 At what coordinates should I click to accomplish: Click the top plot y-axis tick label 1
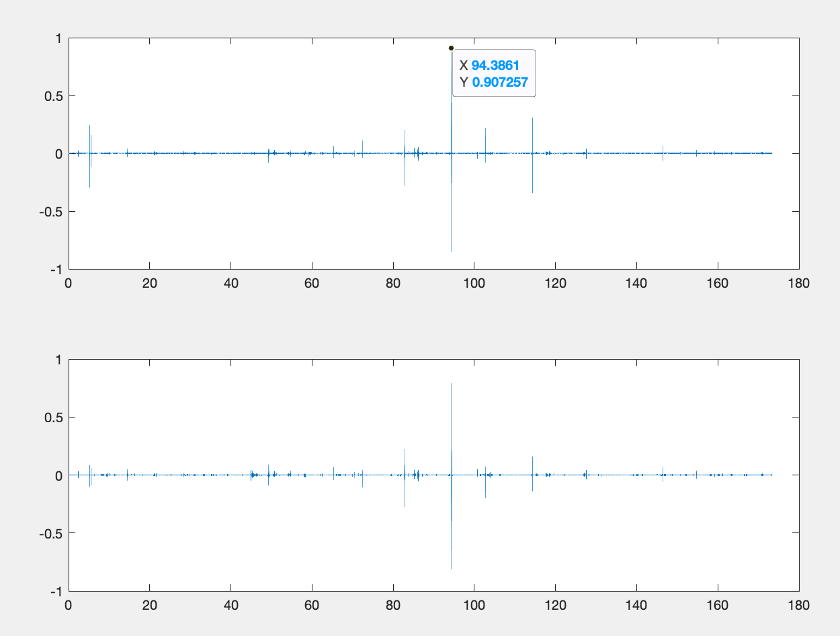point(58,38)
